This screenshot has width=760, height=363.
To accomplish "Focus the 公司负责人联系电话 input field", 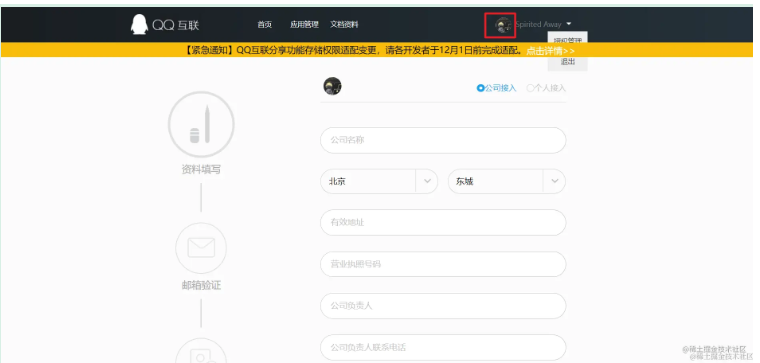I will click(443, 347).
